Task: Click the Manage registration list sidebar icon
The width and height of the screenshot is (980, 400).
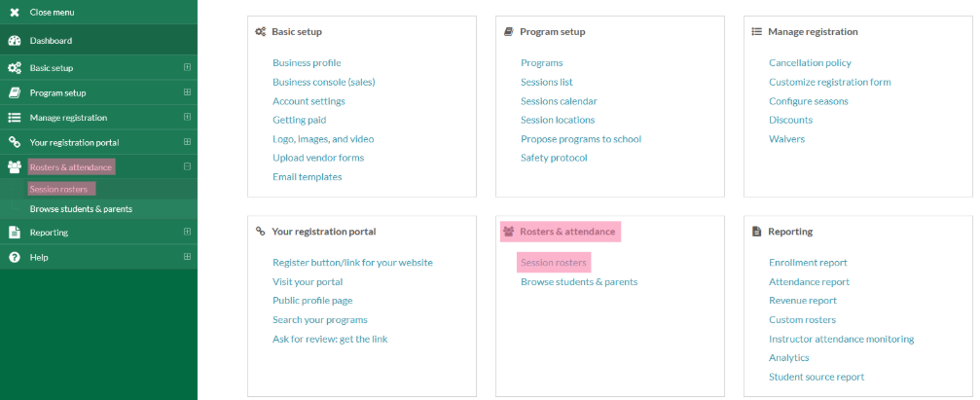Action: (x=14, y=118)
